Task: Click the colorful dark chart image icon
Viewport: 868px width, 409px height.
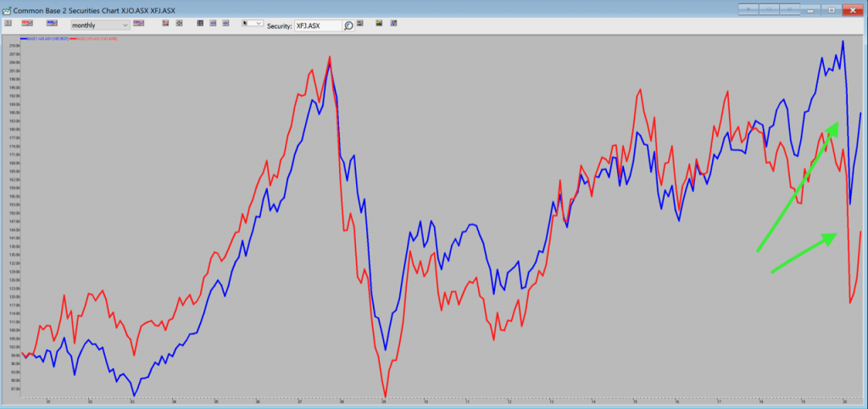Action: [x=379, y=23]
